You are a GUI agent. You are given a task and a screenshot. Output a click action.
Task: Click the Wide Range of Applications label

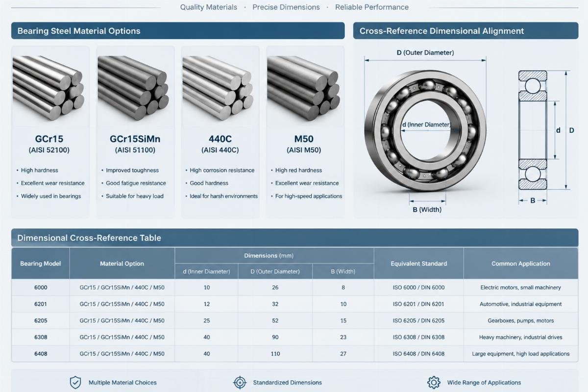click(x=484, y=383)
